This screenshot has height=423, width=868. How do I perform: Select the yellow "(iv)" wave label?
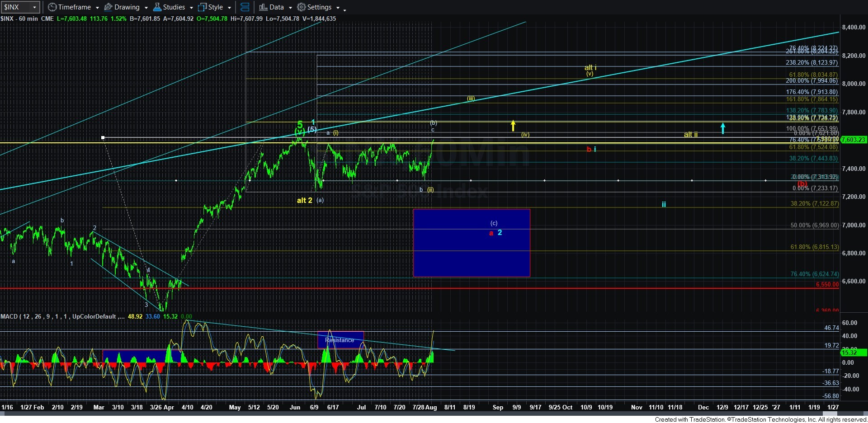[525, 134]
